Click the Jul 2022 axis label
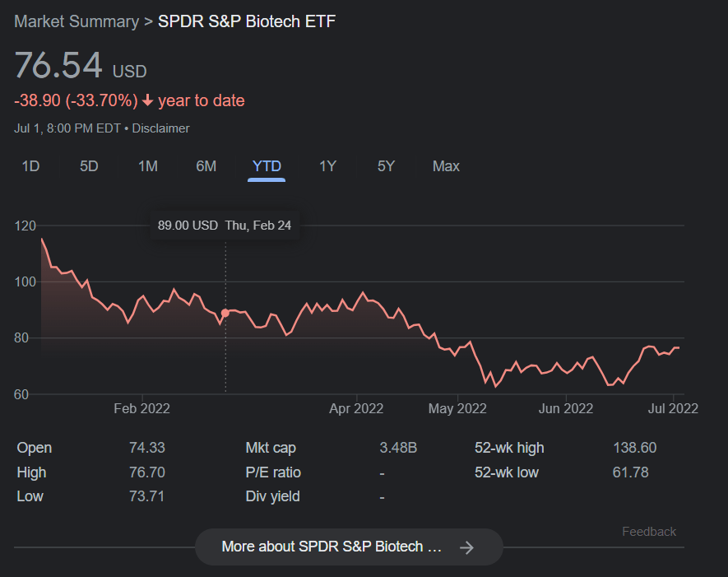 pos(673,408)
